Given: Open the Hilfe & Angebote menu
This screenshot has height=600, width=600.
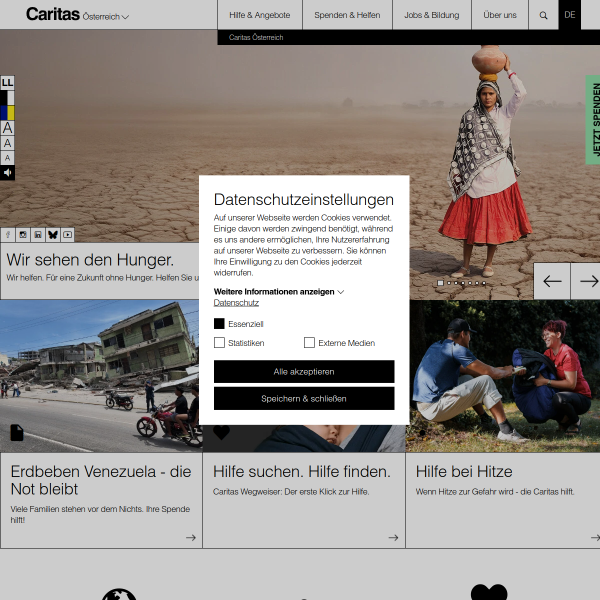Looking at the screenshot, I should point(259,15).
